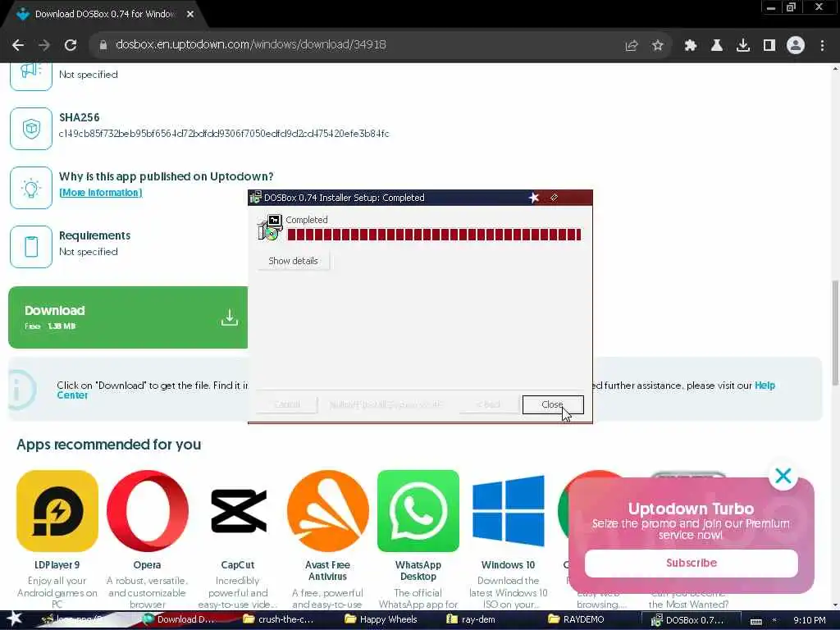The height and width of the screenshot is (630, 840).
Task: Open the Windows 10 app icon
Action: [509, 511]
